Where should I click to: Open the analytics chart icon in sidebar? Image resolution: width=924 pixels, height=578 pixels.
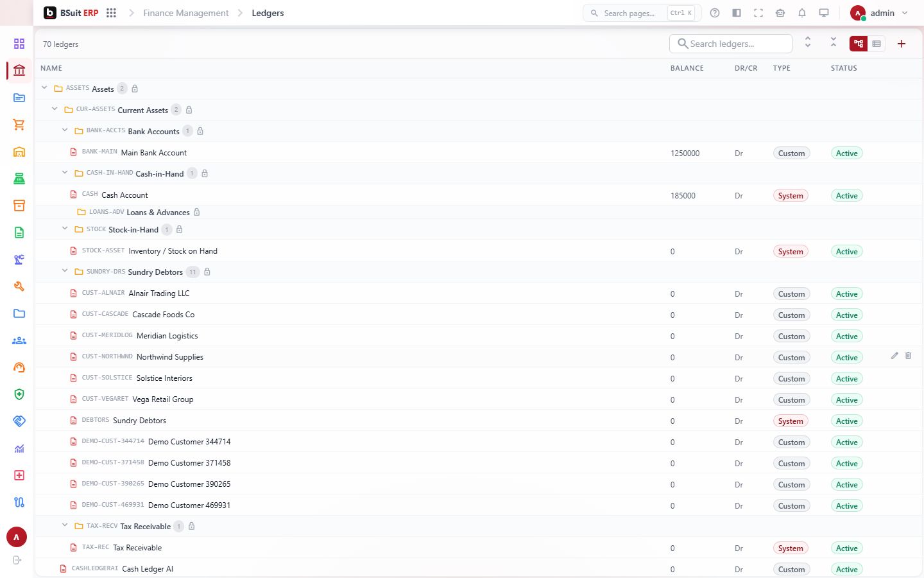19,448
